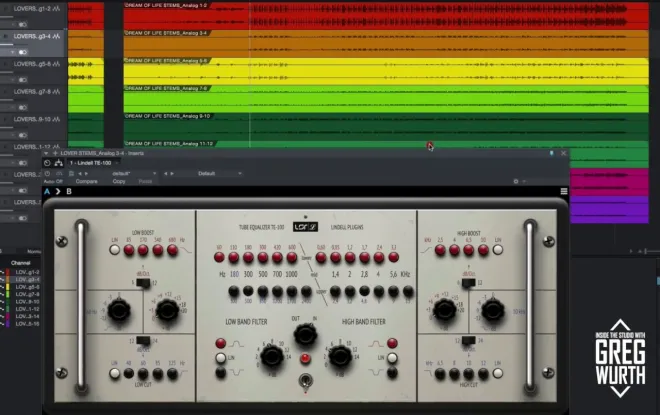Click the High Band Filter gain knob
660x415 pixels.
point(340,356)
